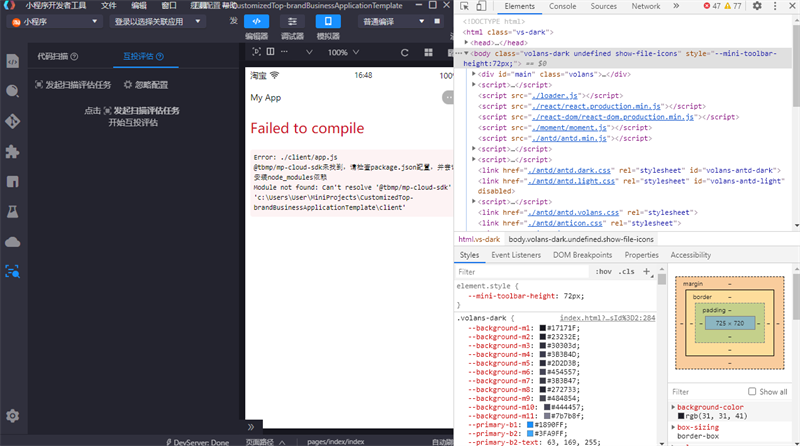The height and width of the screenshot is (446, 800).
Task: Open the search icon in left sidebar
Action: click(x=13, y=91)
